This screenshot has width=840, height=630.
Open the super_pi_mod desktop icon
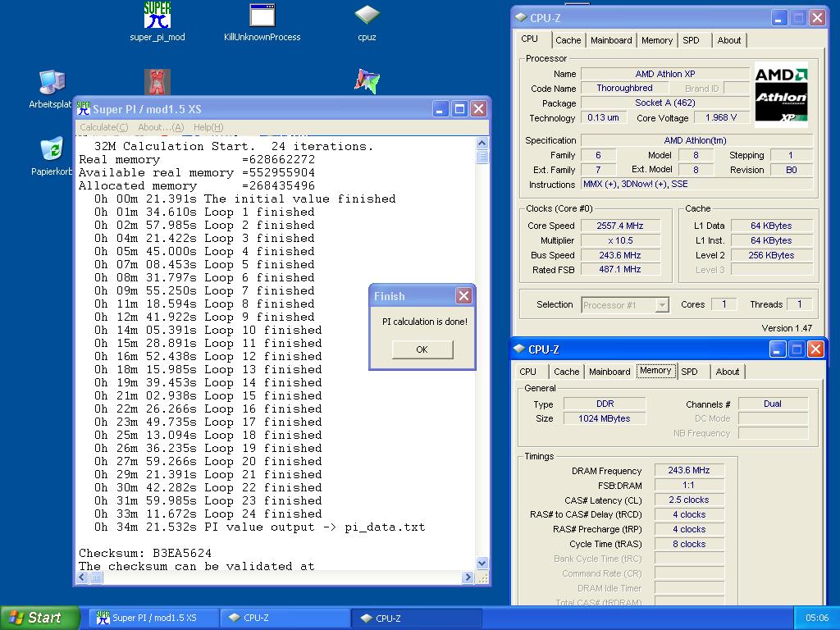point(157,21)
